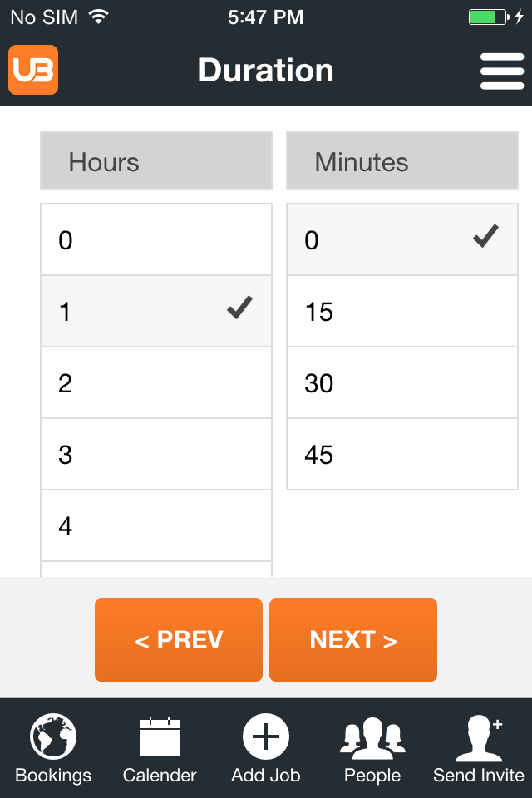Viewport: 532px width, 798px height.
Task: Select 45 minutes option
Action: 402,455
